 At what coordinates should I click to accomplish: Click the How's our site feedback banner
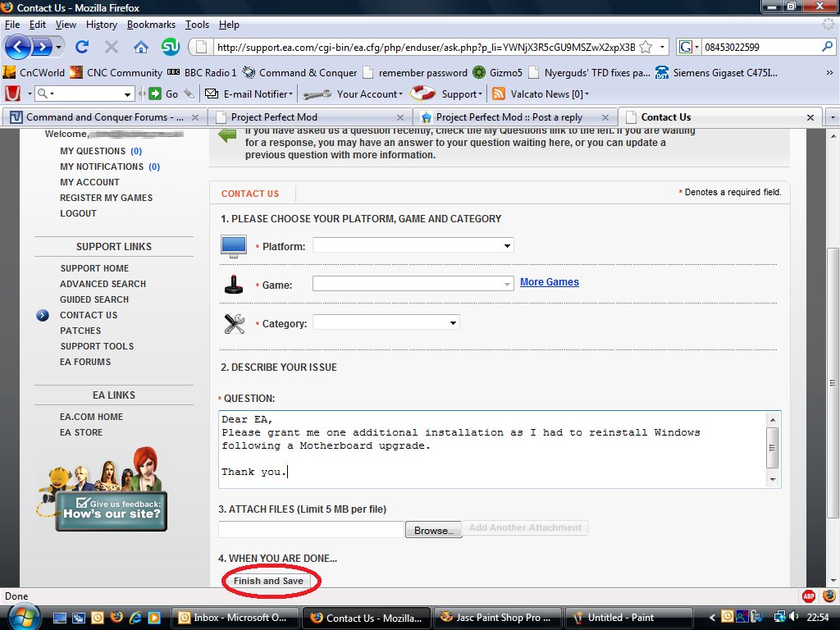112,511
